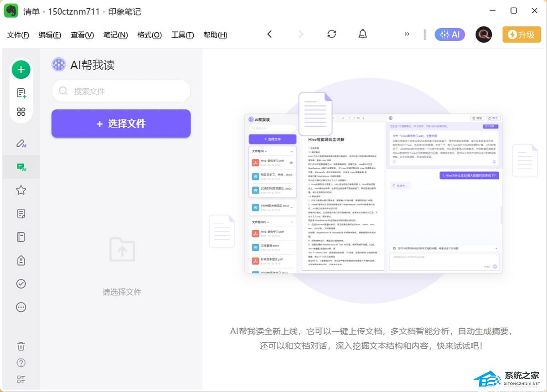Open the 查看(V) menu
Viewport: 547px width, 392px height.
click(x=82, y=35)
